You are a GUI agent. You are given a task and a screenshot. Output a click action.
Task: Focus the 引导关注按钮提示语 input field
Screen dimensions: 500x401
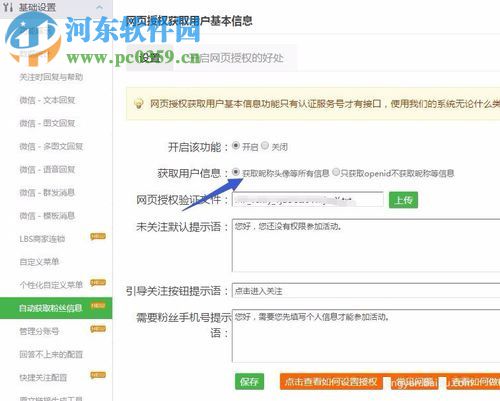(366, 291)
